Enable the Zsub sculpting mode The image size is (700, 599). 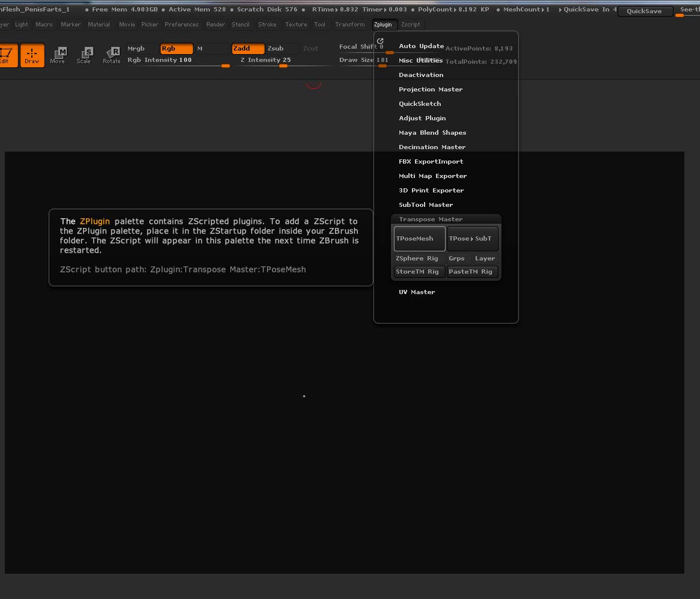[x=281, y=49]
